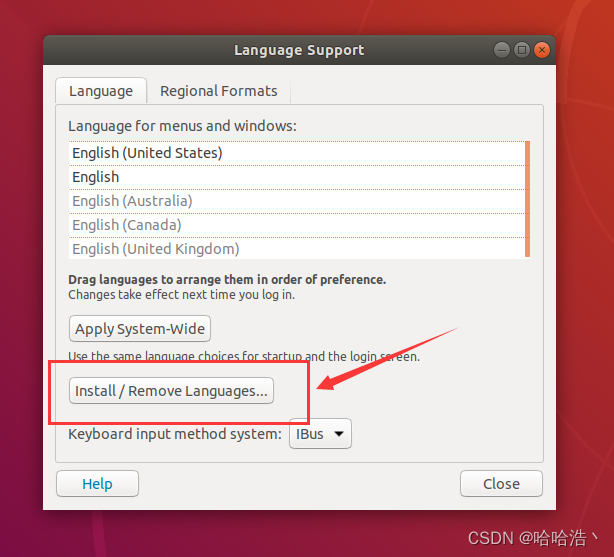The height and width of the screenshot is (557, 614).
Task: Select English (United States) in language list
Action: (297, 153)
